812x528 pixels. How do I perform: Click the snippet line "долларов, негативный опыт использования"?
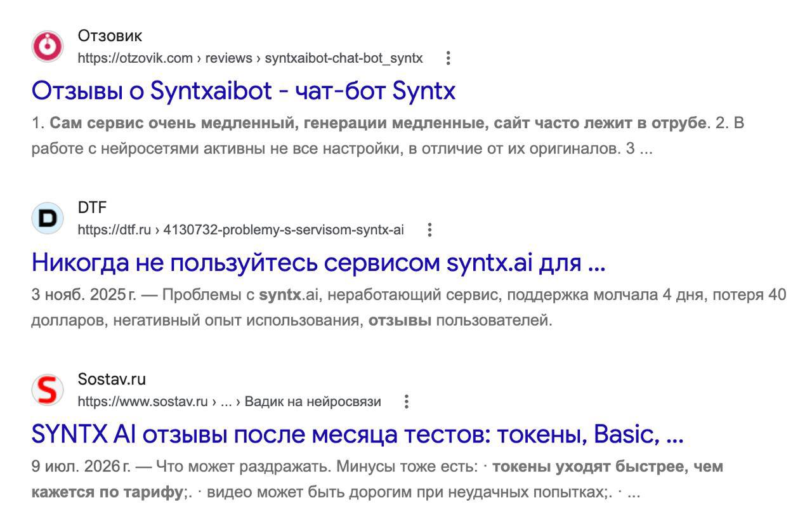pos(292,320)
